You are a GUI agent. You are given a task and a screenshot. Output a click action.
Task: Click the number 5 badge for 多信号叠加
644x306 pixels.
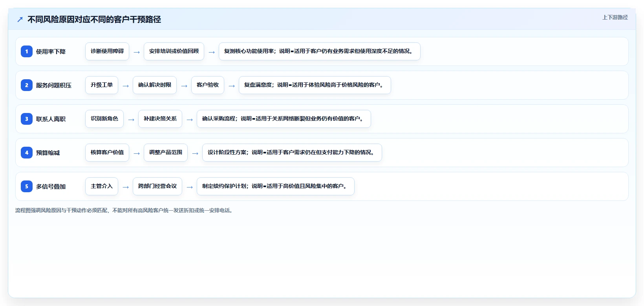27,186
